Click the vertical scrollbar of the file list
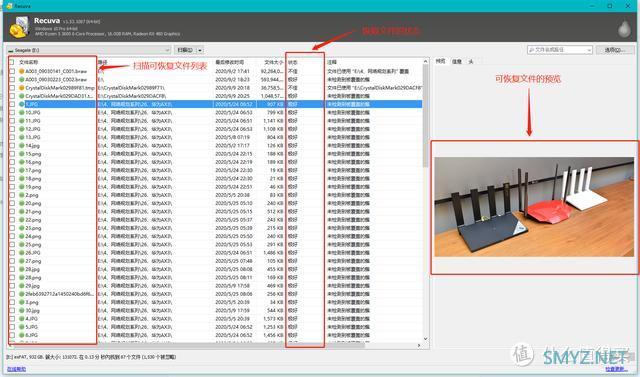 [x=425, y=200]
